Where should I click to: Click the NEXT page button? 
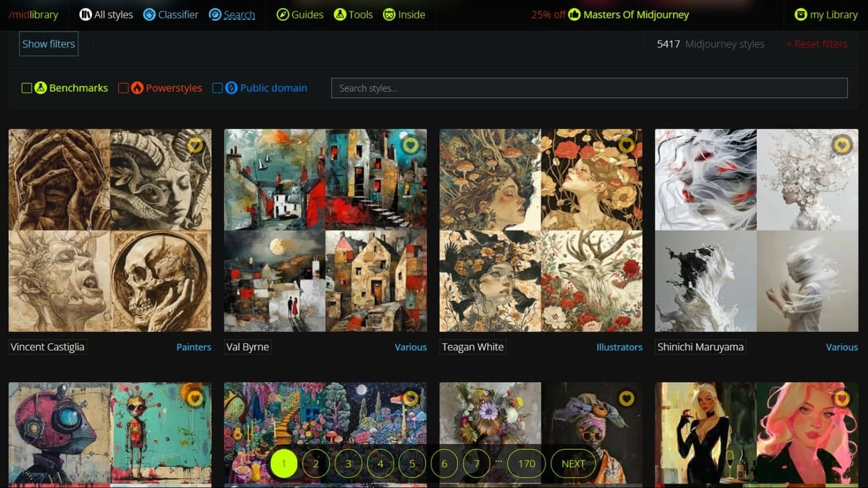coord(573,464)
